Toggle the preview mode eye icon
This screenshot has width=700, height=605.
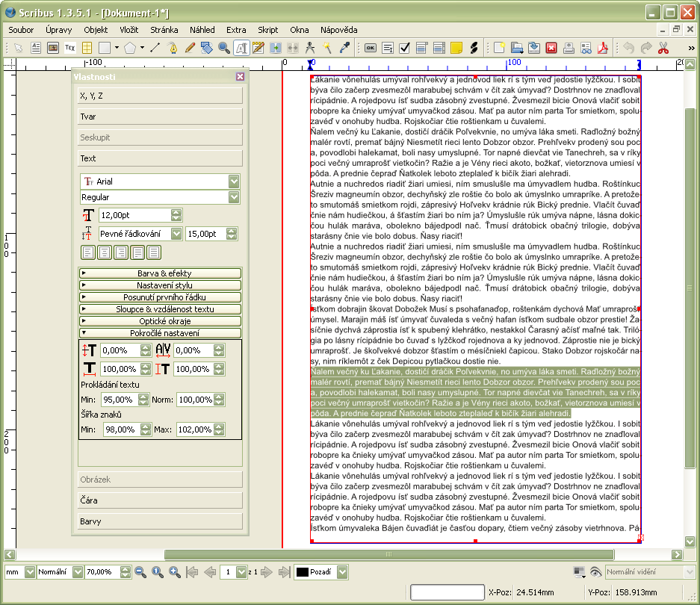point(595,572)
